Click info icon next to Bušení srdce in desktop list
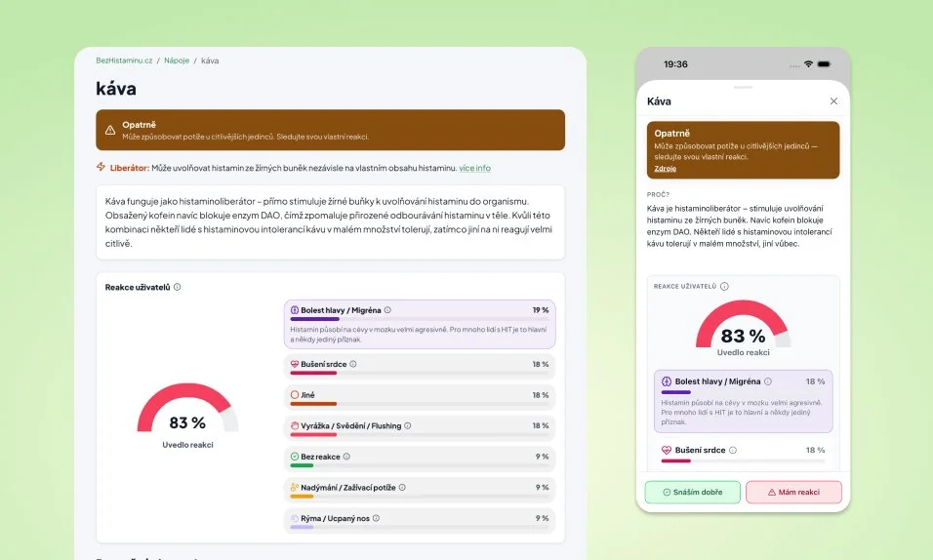This screenshot has width=933, height=560. point(353,364)
